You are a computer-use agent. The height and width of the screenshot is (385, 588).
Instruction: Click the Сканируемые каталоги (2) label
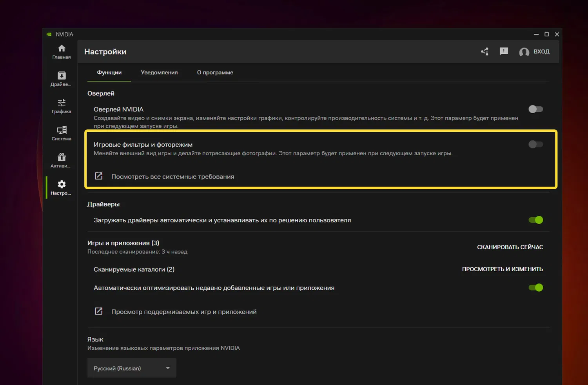coord(134,269)
